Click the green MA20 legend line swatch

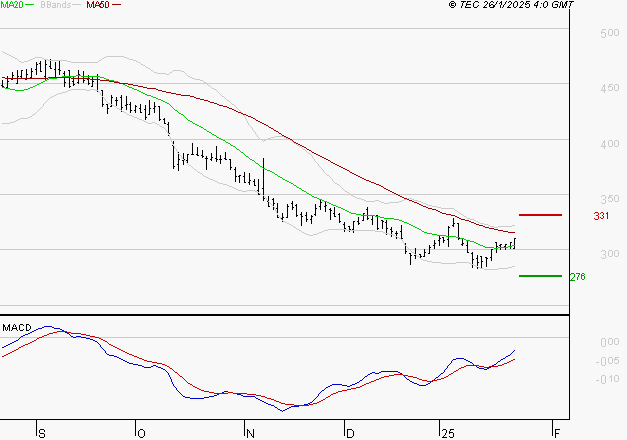pyautogui.click(x=31, y=6)
